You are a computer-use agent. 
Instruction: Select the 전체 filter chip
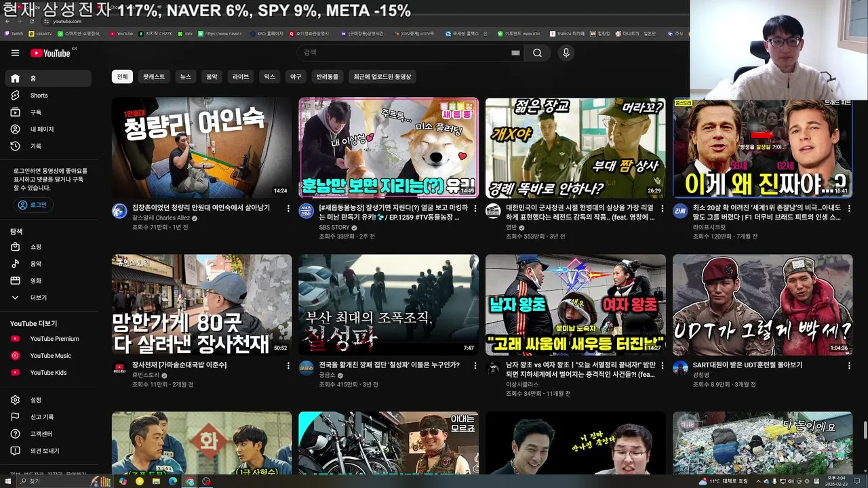122,77
